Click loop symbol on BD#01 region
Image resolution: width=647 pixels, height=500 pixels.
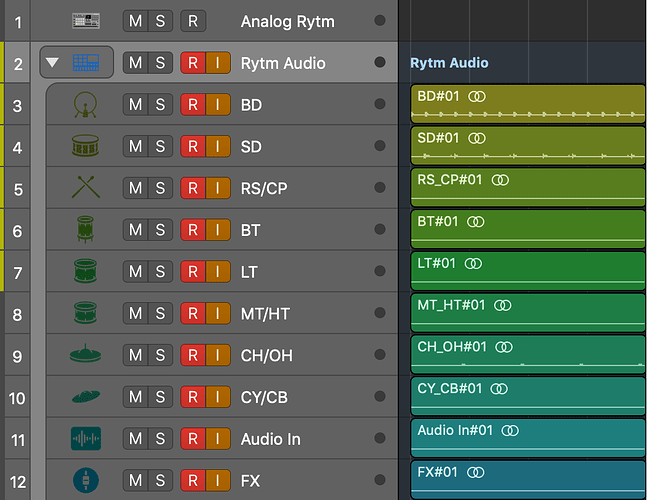pos(477,97)
